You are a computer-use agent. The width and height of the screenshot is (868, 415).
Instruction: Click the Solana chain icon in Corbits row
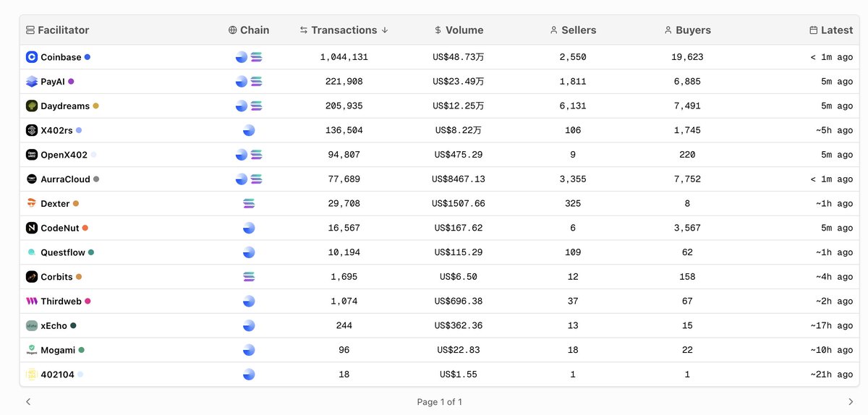pyautogui.click(x=249, y=277)
